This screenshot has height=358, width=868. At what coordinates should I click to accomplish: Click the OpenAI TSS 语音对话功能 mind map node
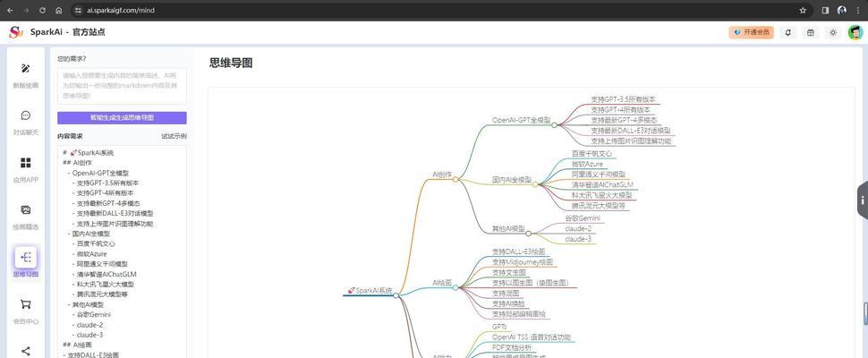[x=531, y=337]
